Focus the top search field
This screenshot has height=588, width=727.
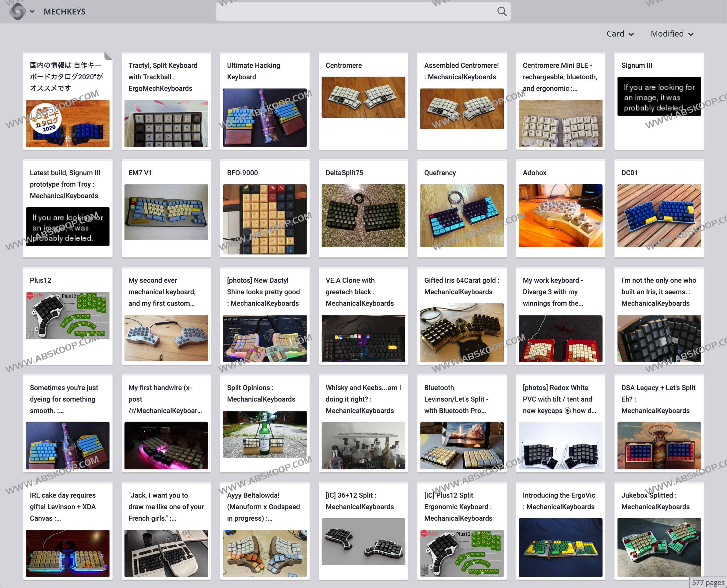pos(356,11)
